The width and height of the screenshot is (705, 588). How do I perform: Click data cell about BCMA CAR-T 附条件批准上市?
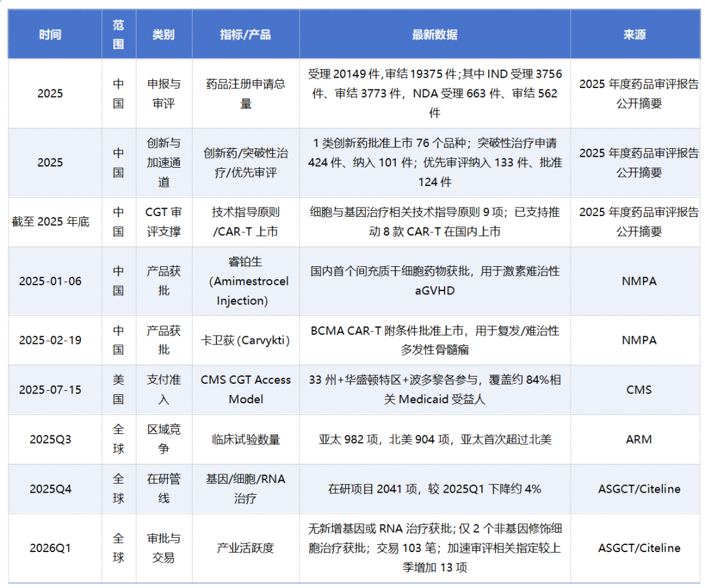coord(435,340)
